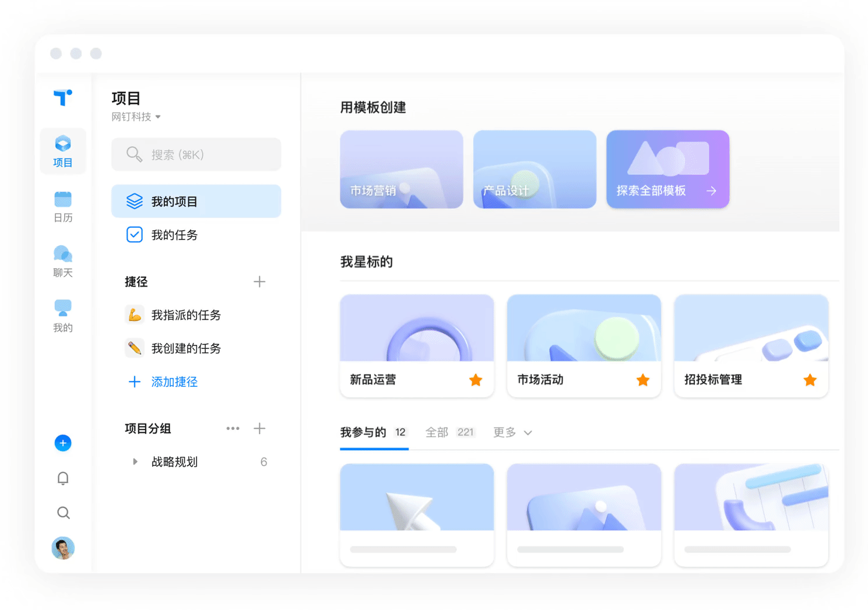Image resolution: width=868 pixels, height=610 pixels.
Task: Open the three-dot menu beside 项目分组
Action: click(233, 428)
